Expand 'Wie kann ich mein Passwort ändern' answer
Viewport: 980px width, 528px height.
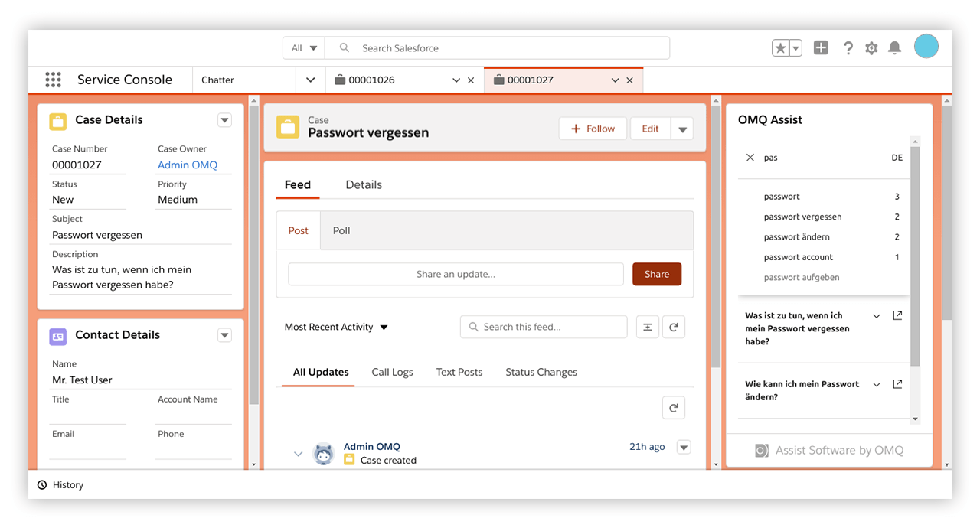coord(877,385)
